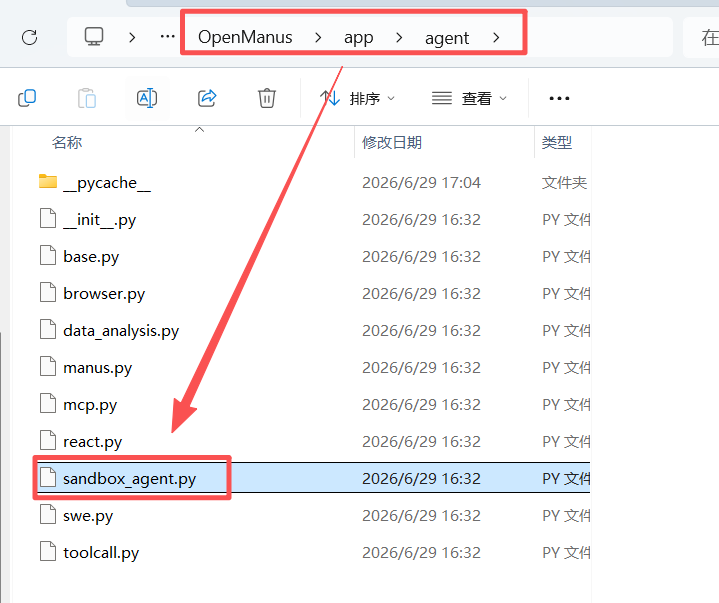Click the modified date of sandbox_agent.py
The image size is (719, 603).
(421, 479)
